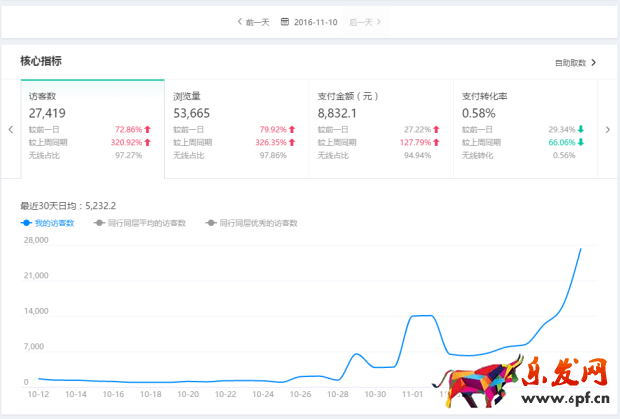Viewport: 620px width, 419px height.
Task: Click the left chevron before 前一天
Action: (x=239, y=21)
